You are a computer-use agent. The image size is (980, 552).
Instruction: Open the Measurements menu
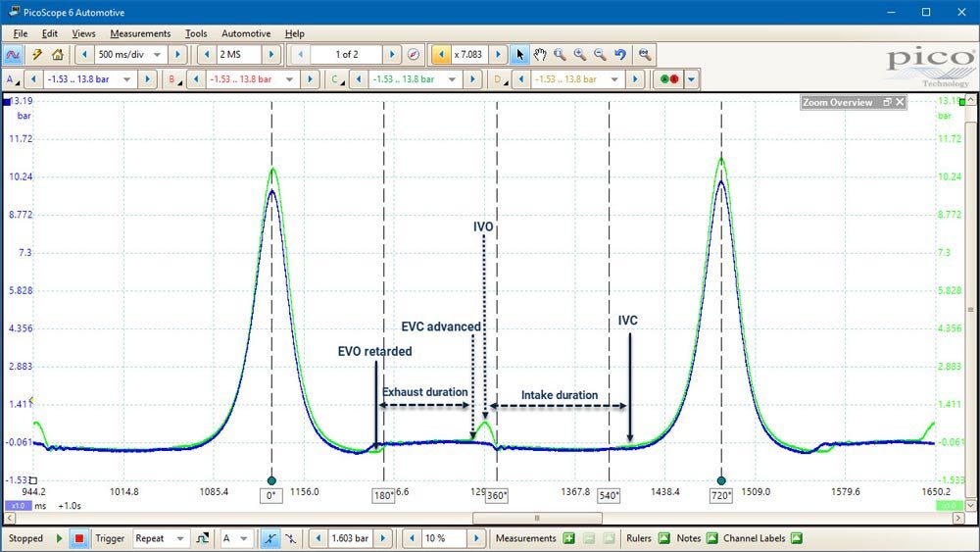click(x=140, y=33)
